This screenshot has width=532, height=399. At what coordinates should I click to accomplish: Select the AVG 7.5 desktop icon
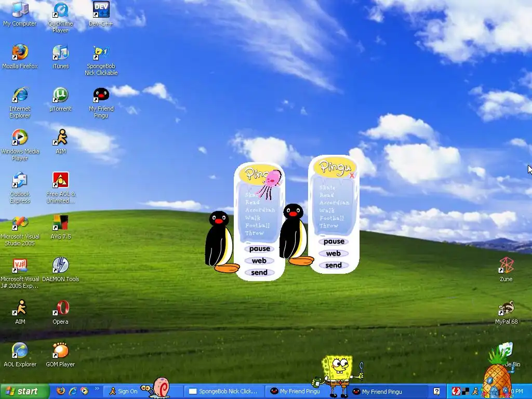(60, 228)
